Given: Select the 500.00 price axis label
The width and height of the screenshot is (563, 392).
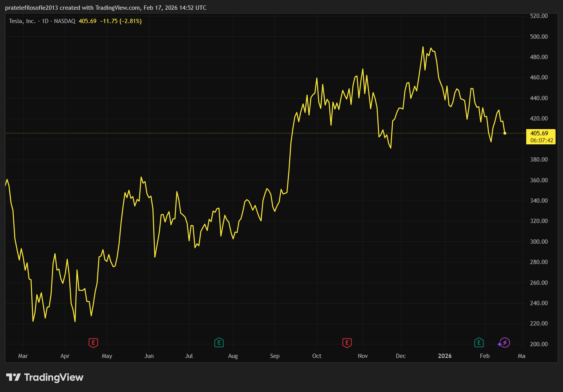Looking at the screenshot, I should pos(539,37).
